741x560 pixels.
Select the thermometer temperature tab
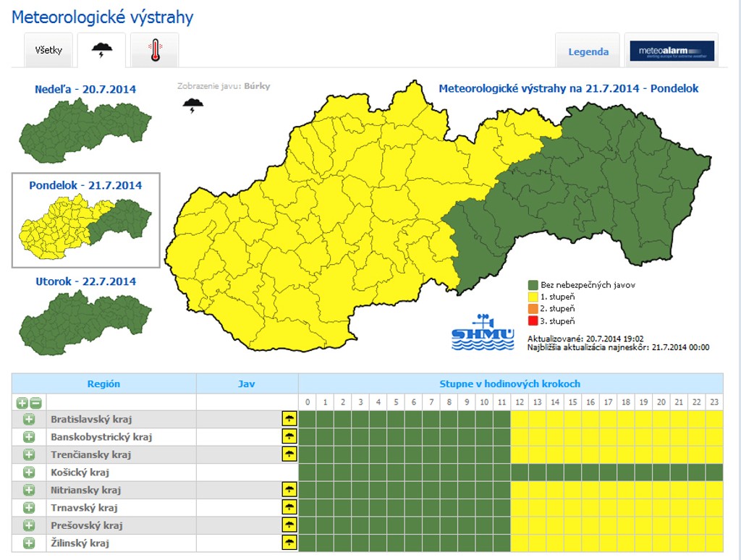pos(155,51)
